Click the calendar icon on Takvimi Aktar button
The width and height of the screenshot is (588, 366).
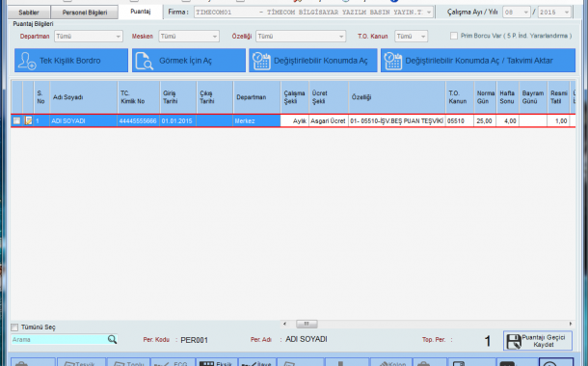(393, 61)
